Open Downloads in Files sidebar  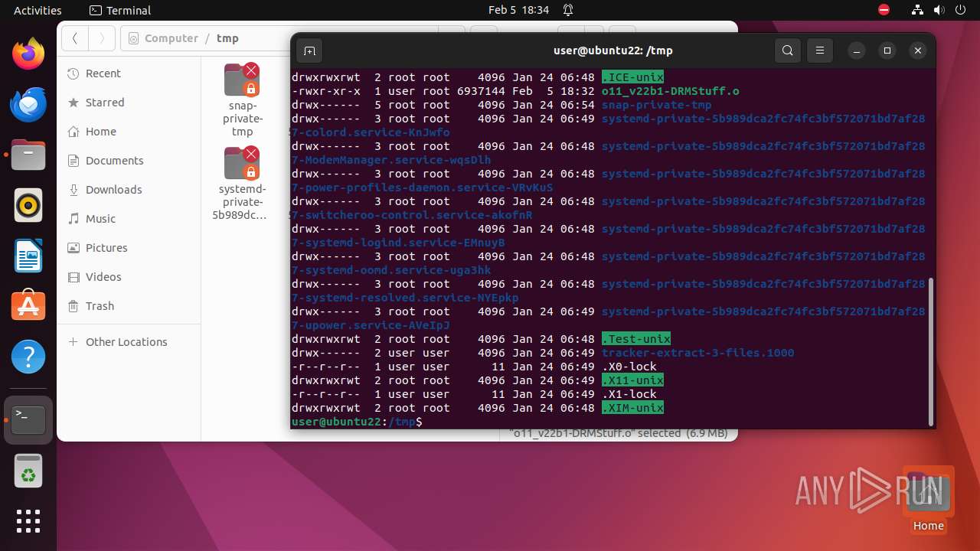pyautogui.click(x=129, y=190)
